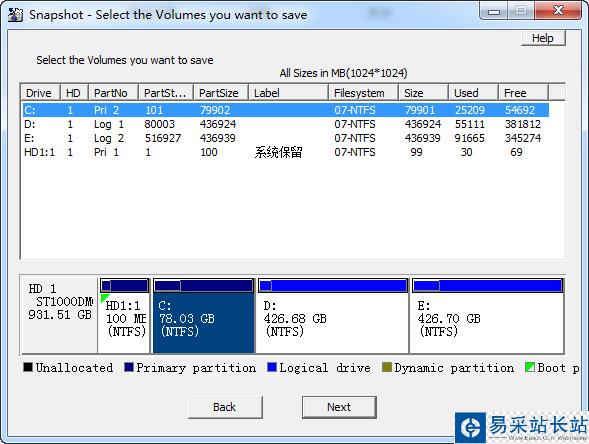Click PartSt value 80003
This screenshot has width=589, height=444.
click(160, 124)
